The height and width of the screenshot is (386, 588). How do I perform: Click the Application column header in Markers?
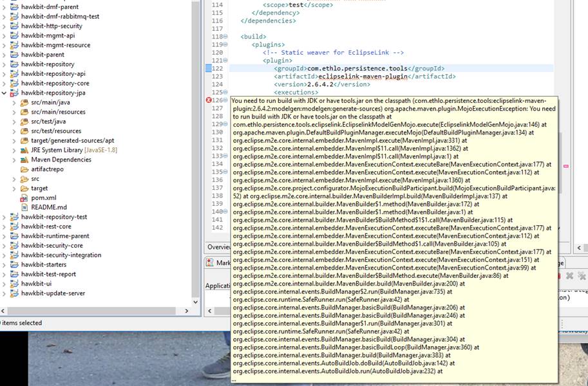(x=218, y=286)
